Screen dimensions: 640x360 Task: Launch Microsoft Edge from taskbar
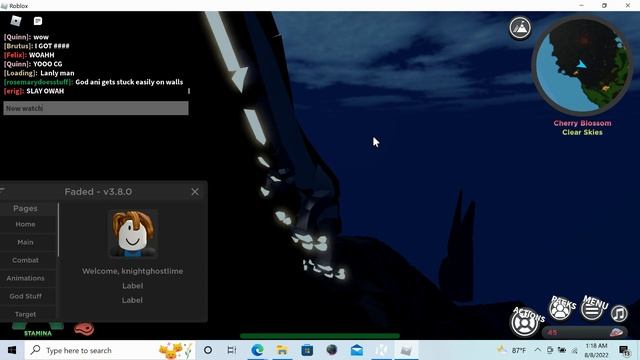(257, 350)
